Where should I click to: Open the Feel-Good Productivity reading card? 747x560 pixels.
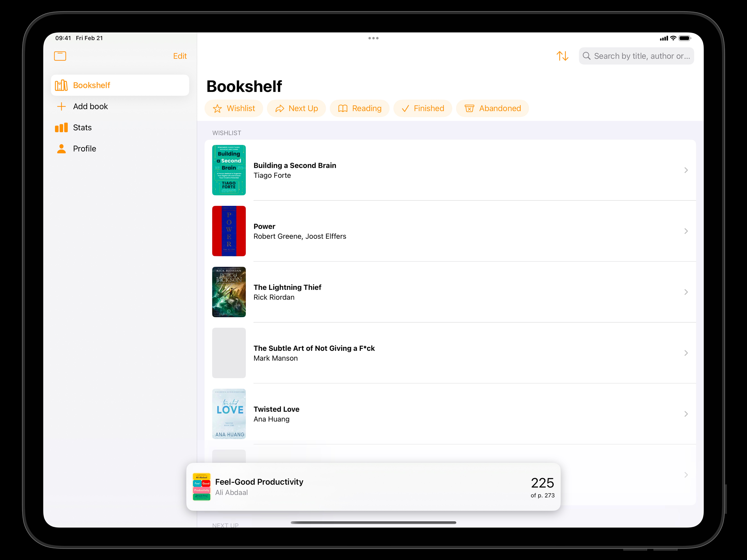point(373,486)
